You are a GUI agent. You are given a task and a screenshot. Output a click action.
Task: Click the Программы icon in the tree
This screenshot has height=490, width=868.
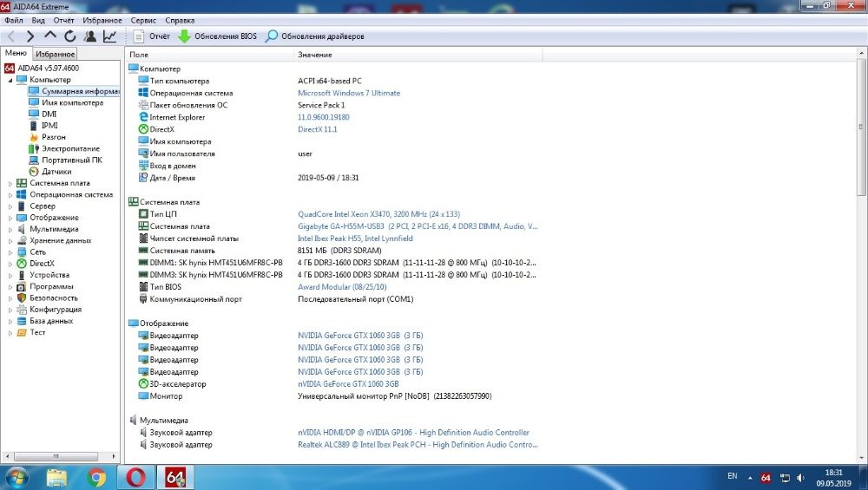click(22, 286)
